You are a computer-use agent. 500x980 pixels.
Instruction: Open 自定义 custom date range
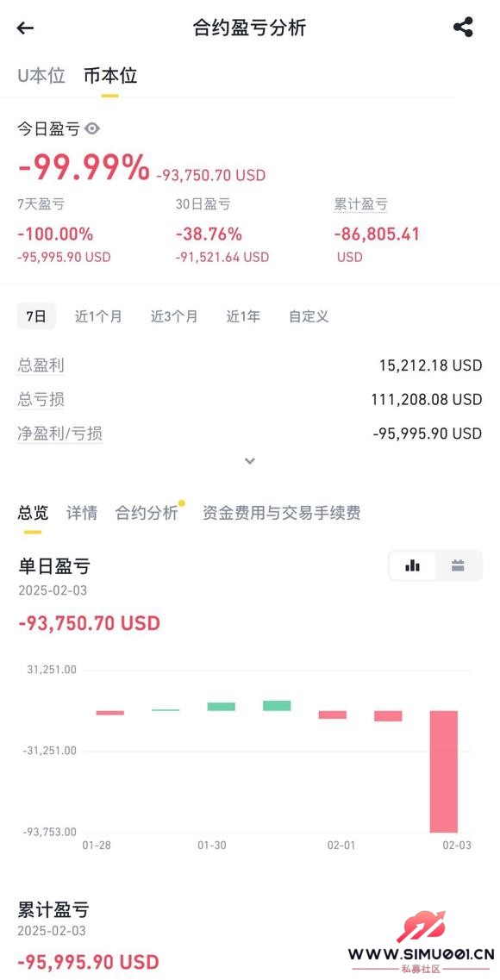click(309, 316)
